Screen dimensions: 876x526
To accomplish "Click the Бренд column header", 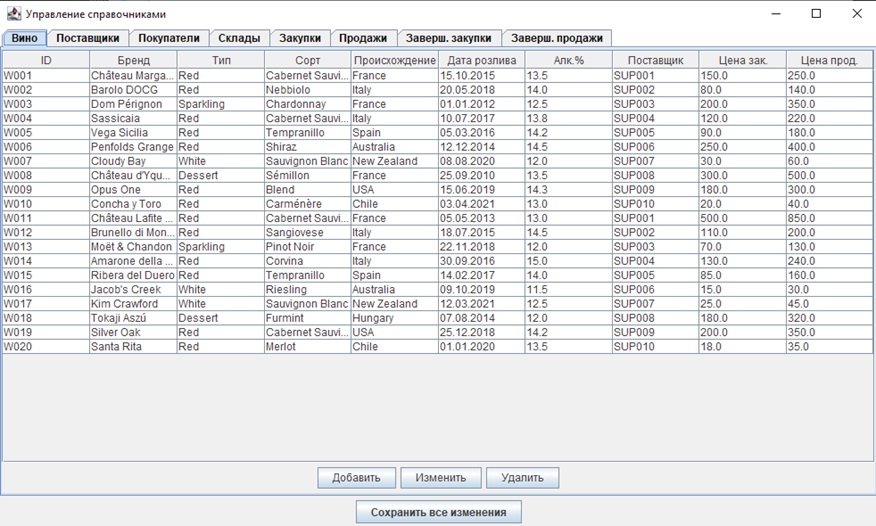I will [133, 60].
